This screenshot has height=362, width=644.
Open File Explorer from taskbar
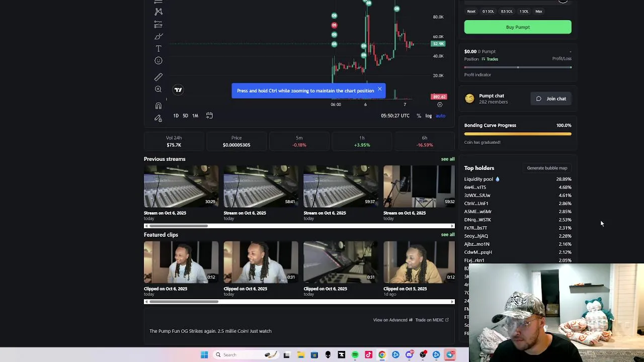pos(300,355)
